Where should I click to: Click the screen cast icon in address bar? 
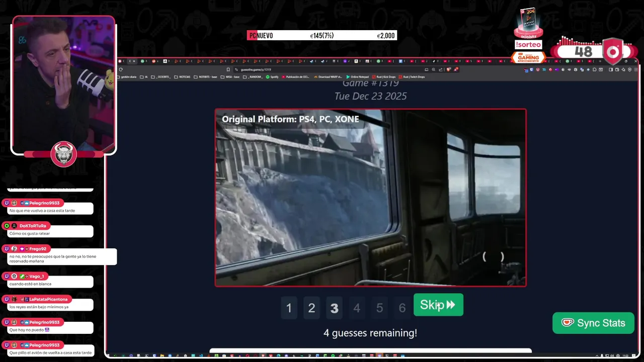(x=427, y=69)
